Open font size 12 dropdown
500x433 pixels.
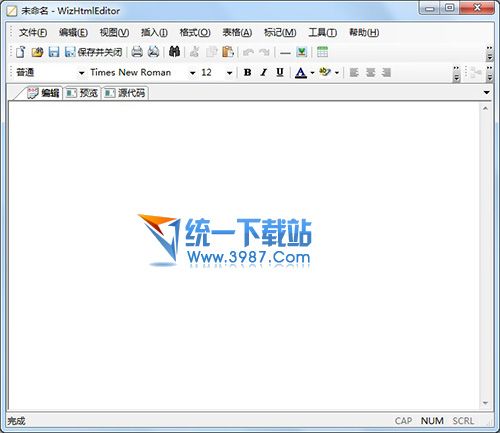click(229, 73)
